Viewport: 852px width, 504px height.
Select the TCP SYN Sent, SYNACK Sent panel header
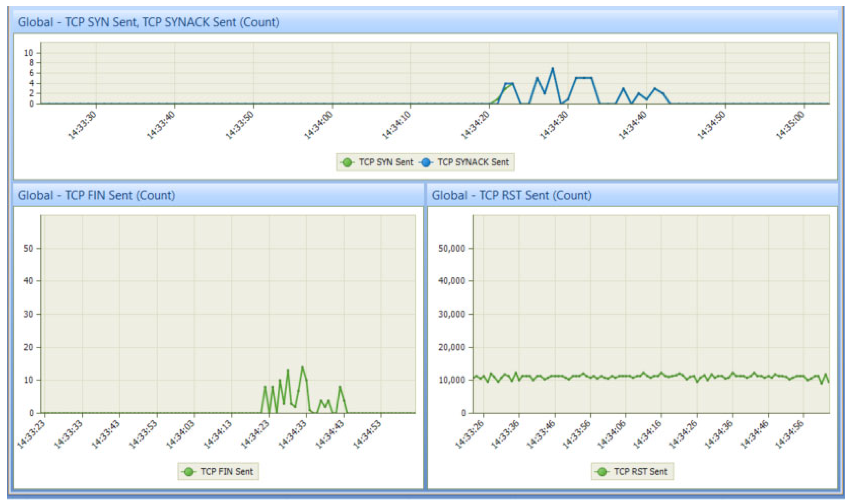tap(148, 22)
